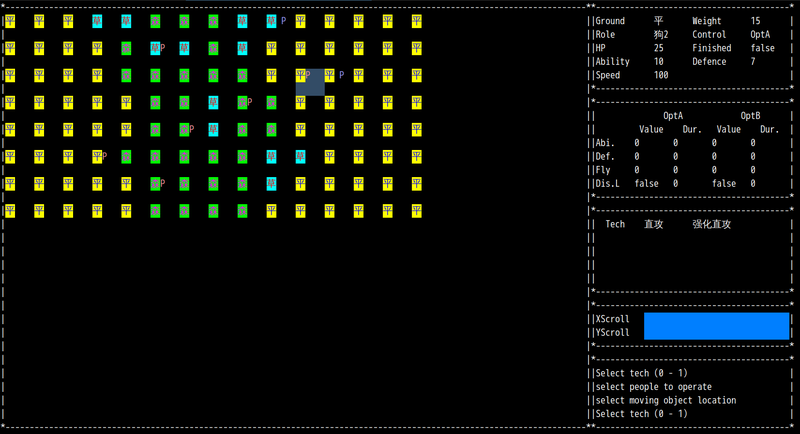Click the 'select people to operate' log line
Image resolution: width=800 pixels, height=434 pixels.
pos(654,387)
